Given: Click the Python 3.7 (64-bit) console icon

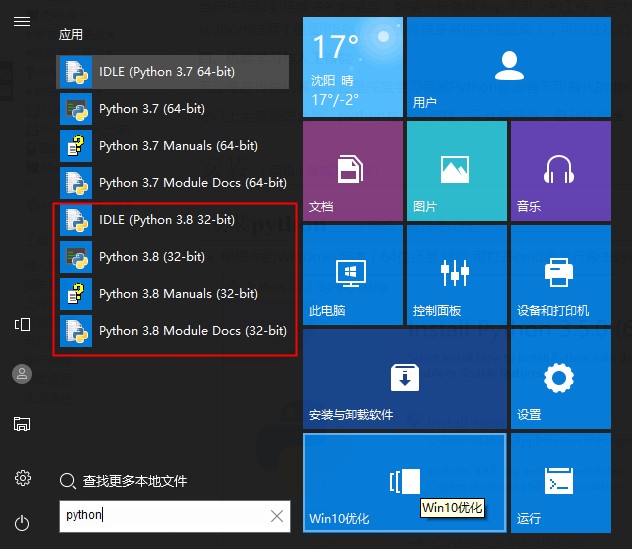Looking at the screenshot, I should (x=76, y=109).
